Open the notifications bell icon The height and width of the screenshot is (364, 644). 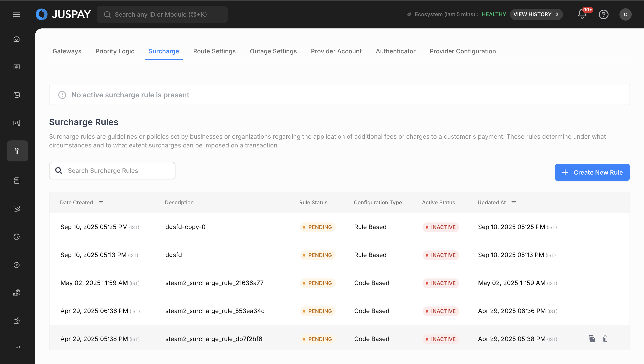pos(582,14)
